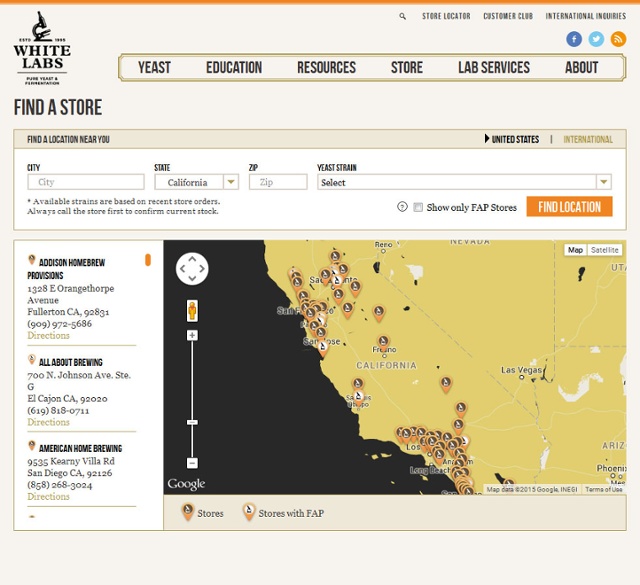This screenshot has height=585, width=640.
Task: Open the State dropdown showing California
Action: 196,182
